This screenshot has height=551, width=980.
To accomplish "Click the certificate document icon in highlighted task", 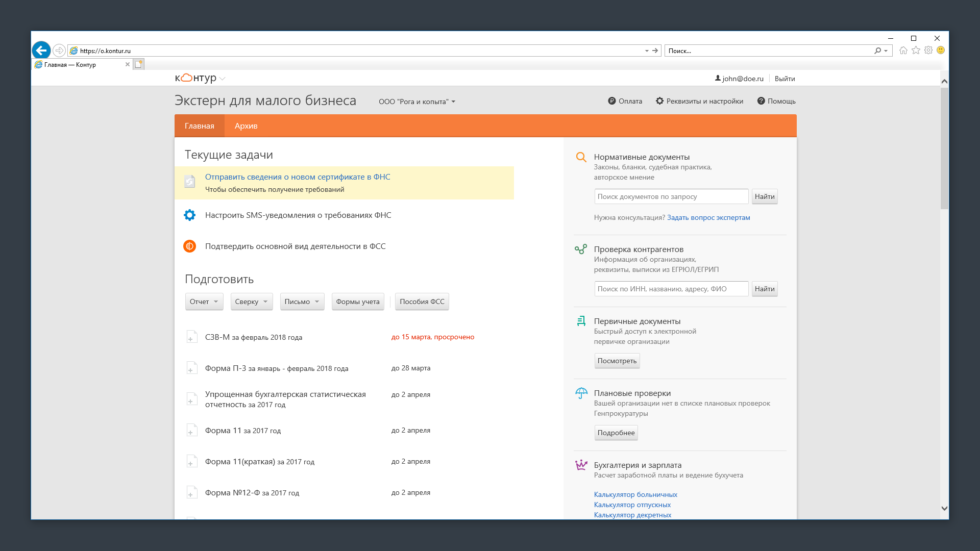I will coord(189,182).
